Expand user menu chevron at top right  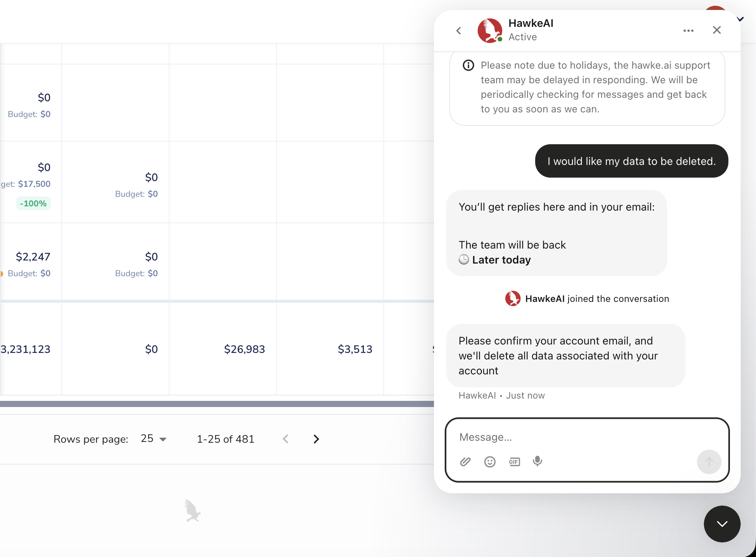pyautogui.click(x=740, y=19)
